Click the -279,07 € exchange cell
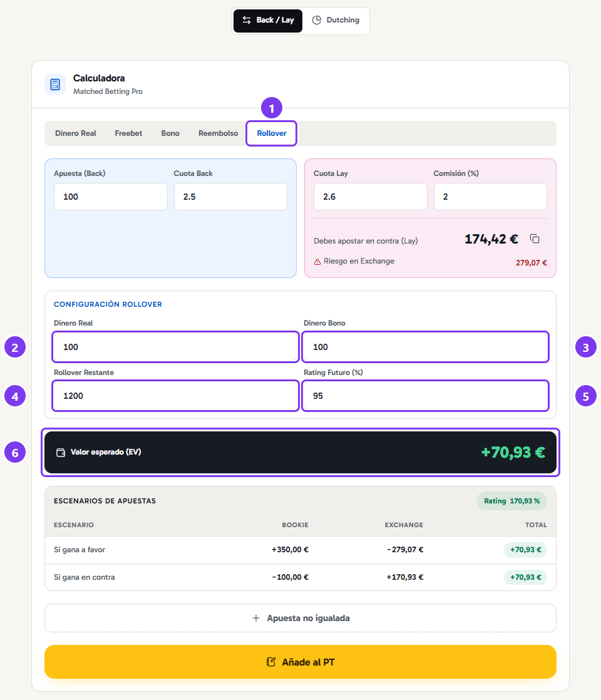Image resolution: width=601 pixels, height=700 pixels. (405, 550)
